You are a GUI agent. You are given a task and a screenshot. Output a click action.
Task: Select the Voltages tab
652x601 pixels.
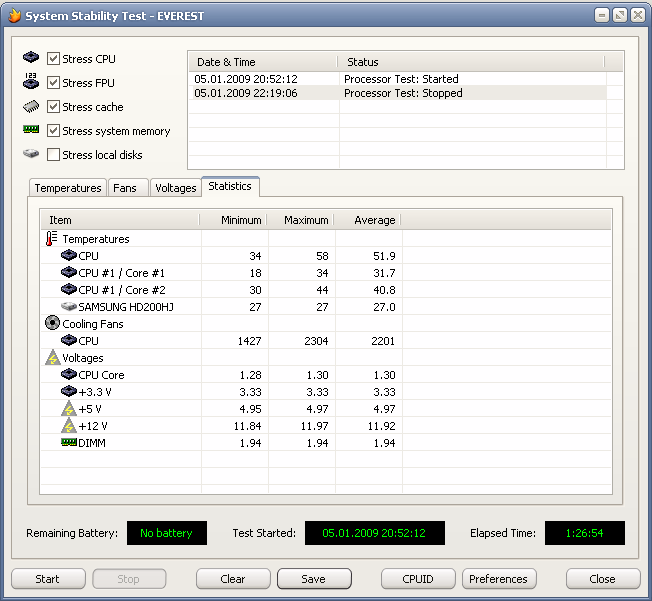(x=175, y=188)
